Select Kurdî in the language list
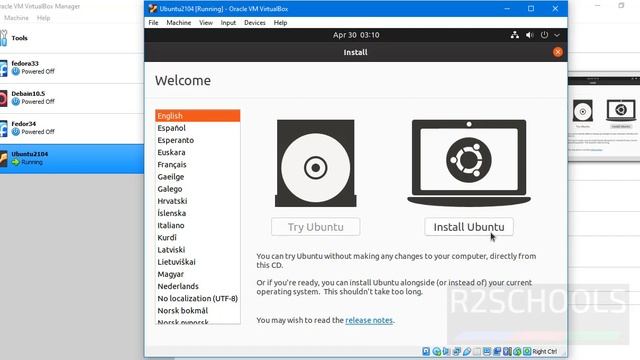This screenshot has width=640, height=360. [198, 238]
